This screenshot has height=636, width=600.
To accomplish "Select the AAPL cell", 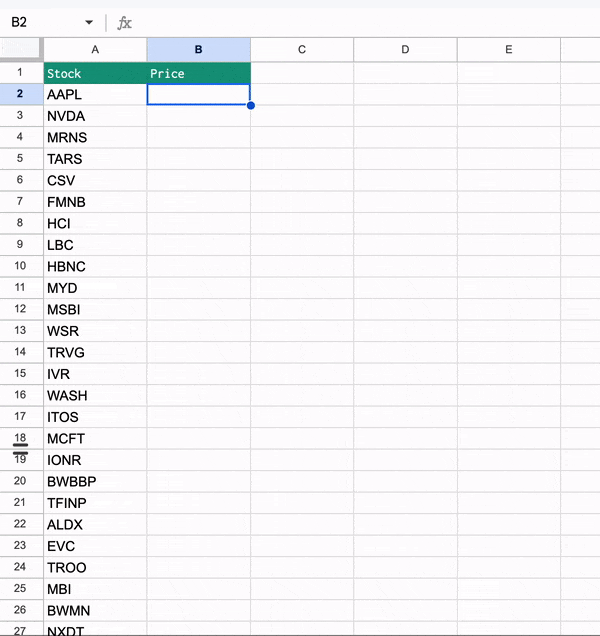I will [95, 95].
